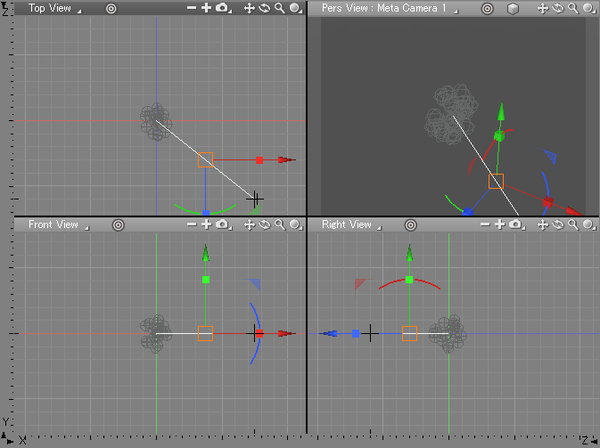Click the orange manipulator center box in Front View

tap(205, 334)
